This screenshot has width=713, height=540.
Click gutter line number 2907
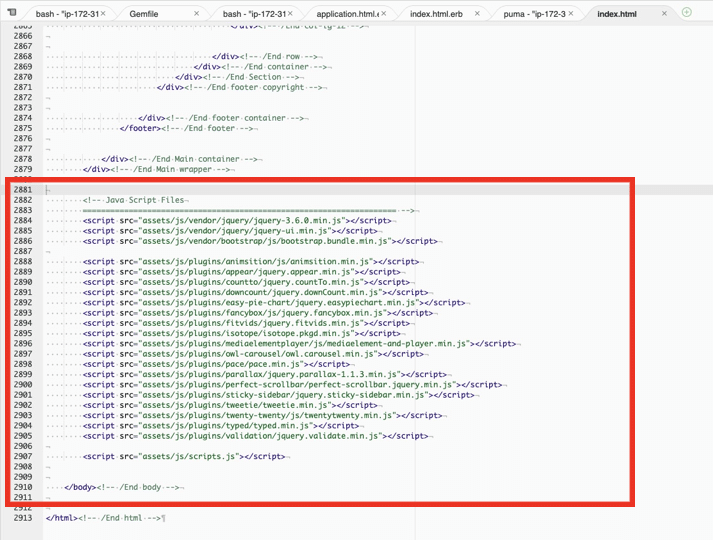(23, 456)
